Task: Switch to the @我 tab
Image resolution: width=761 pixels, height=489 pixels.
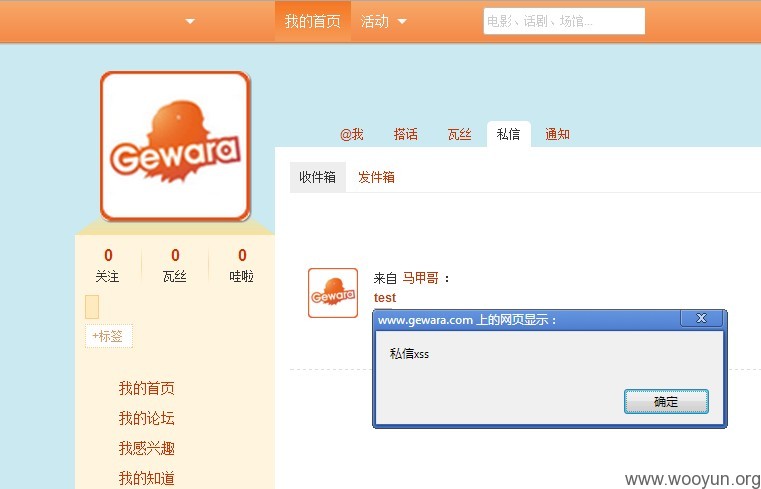Action: tap(352, 134)
